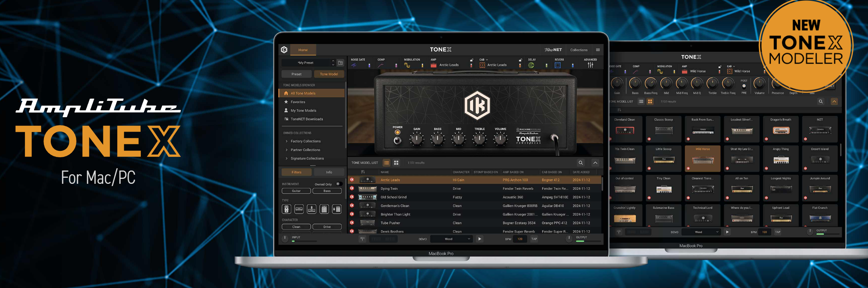Open search in the back window tone list
This screenshot has height=288, width=868.
821,102
